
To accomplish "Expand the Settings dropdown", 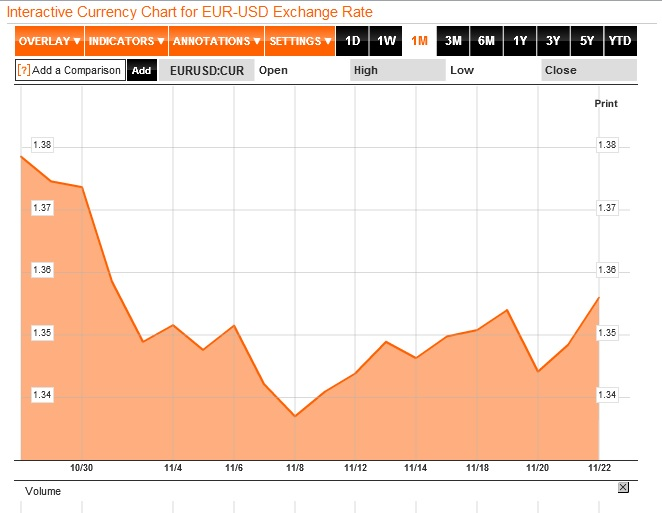I will click(300, 41).
